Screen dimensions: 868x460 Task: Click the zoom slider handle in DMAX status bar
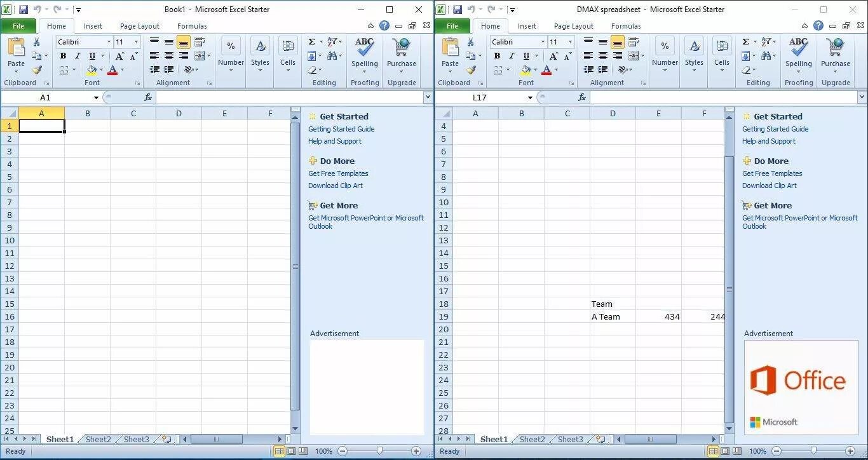[x=813, y=451]
